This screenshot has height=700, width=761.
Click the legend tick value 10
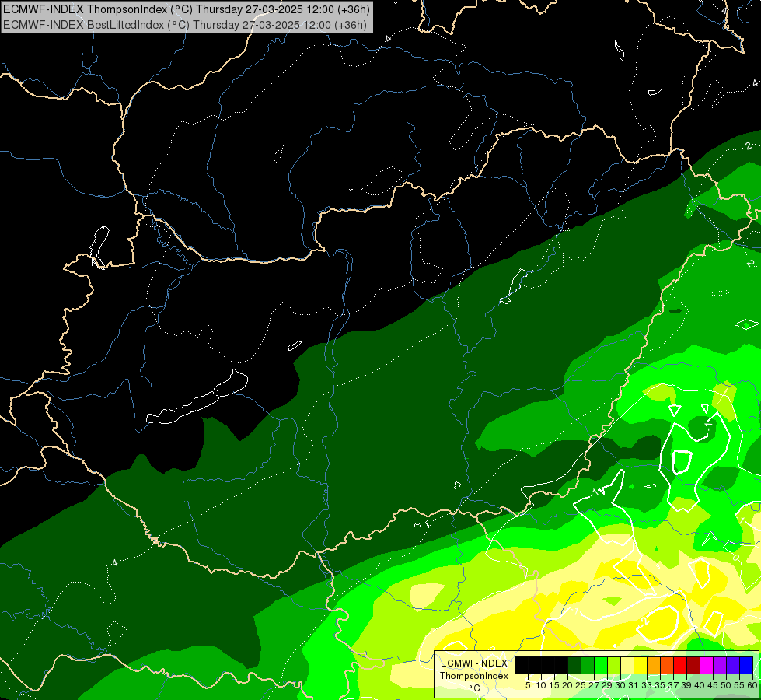point(541,685)
